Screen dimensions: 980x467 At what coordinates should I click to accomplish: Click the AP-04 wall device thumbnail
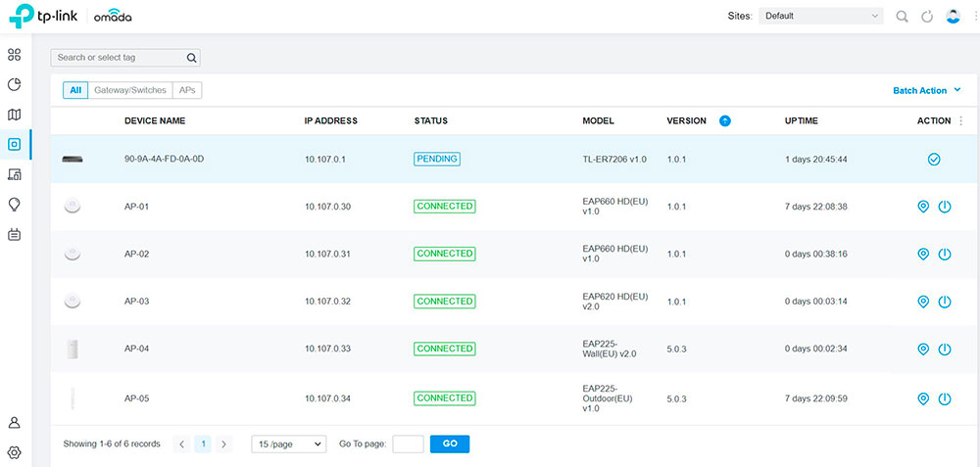[73, 349]
